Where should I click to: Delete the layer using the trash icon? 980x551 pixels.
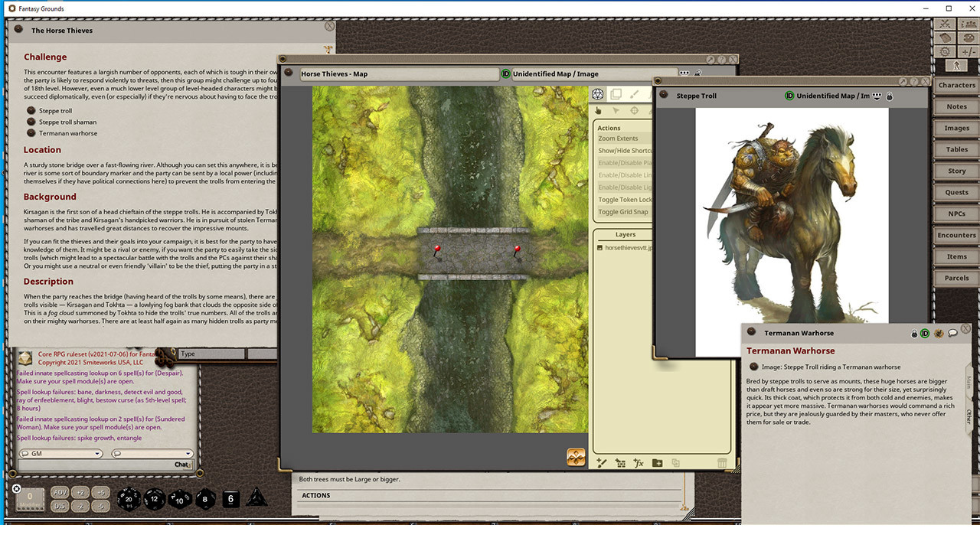point(723,462)
